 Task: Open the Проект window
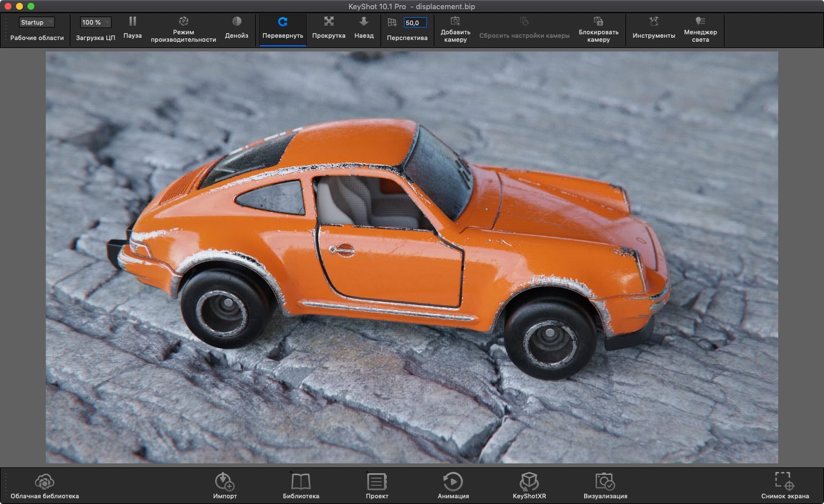pyautogui.click(x=377, y=484)
